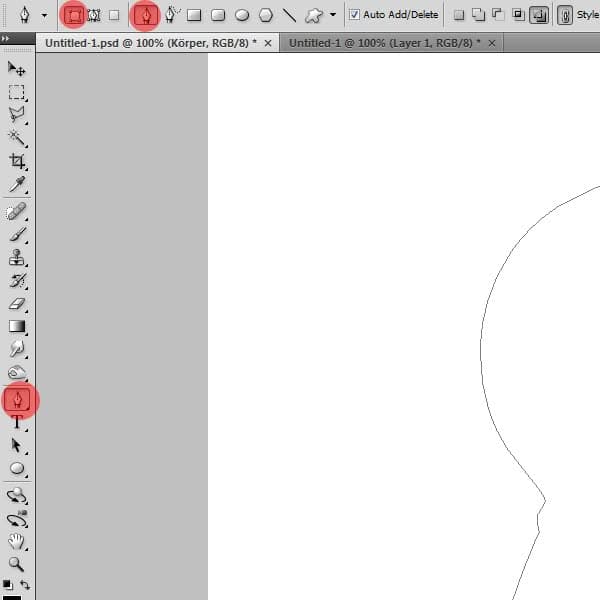Screen dimensions: 600x600
Task: Select the Polygonal Lasso tool
Action: point(16,114)
